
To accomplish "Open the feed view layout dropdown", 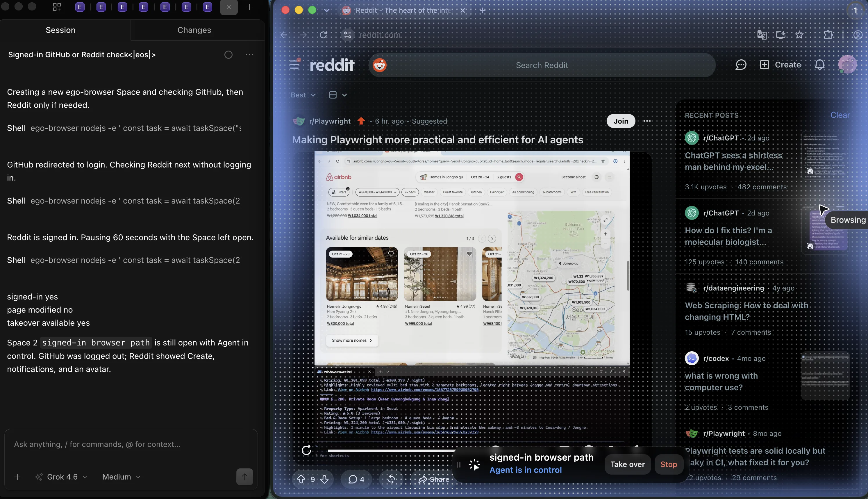I will tap(338, 95).
